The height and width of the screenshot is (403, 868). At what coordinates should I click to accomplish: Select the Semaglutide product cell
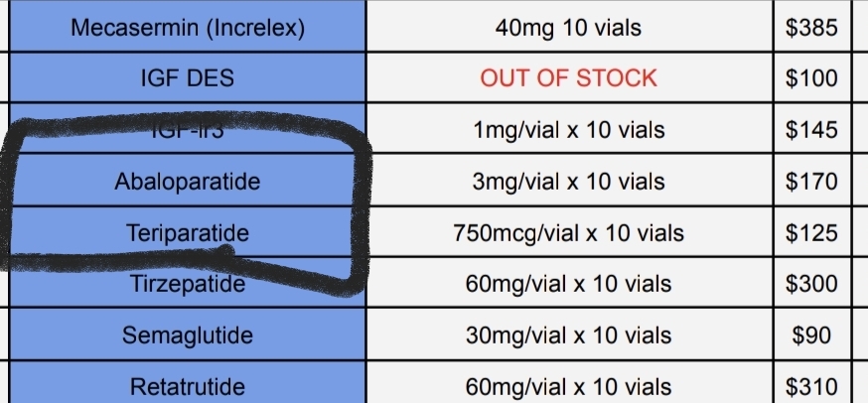(x=188, y=336)
